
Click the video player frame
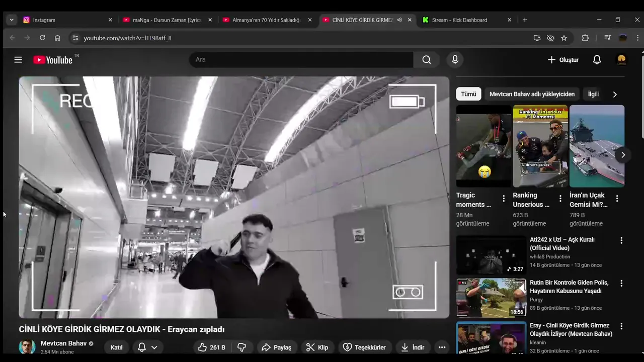click(x=234, y=197)
